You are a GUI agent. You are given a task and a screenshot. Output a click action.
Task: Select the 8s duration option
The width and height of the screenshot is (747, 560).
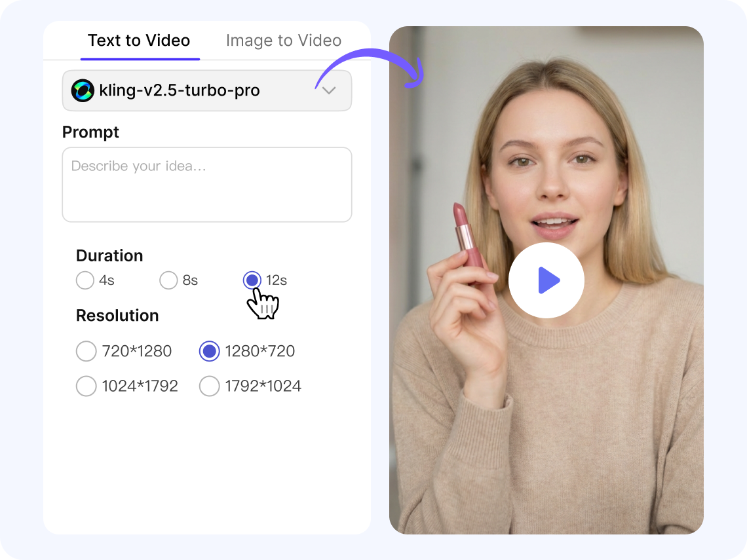pyautogui.click(x=168, y=280)
